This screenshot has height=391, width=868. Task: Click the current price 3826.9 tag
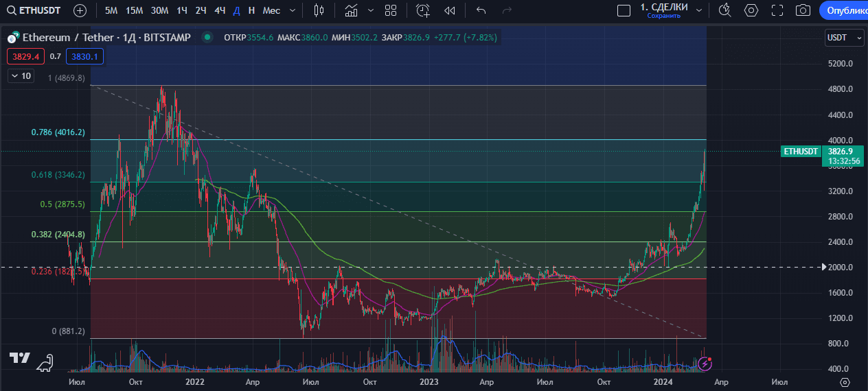tap(841, 152)
